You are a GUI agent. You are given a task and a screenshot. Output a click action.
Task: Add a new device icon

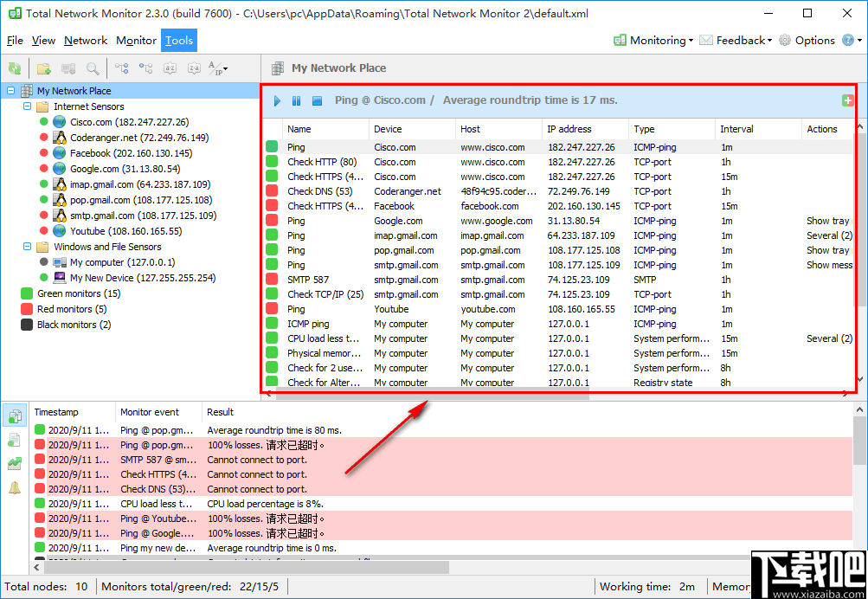click(x=68, y=68)
